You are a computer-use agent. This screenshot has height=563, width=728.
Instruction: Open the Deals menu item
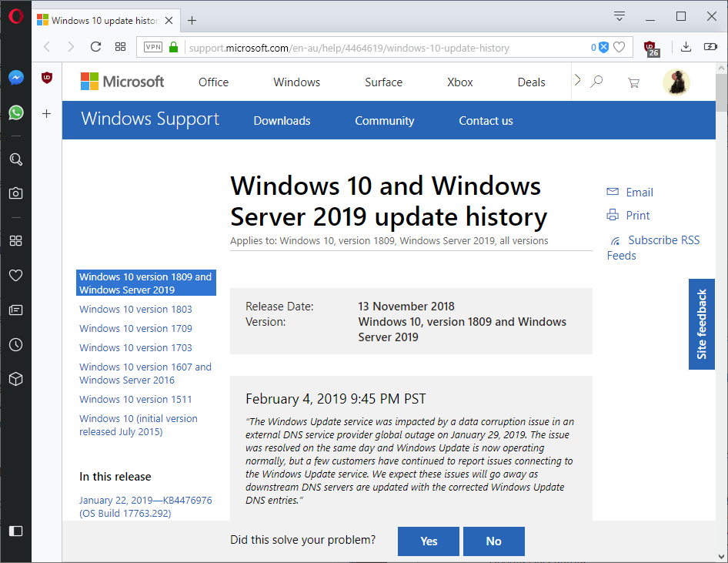pyautogui.click(x=531, y=82)
